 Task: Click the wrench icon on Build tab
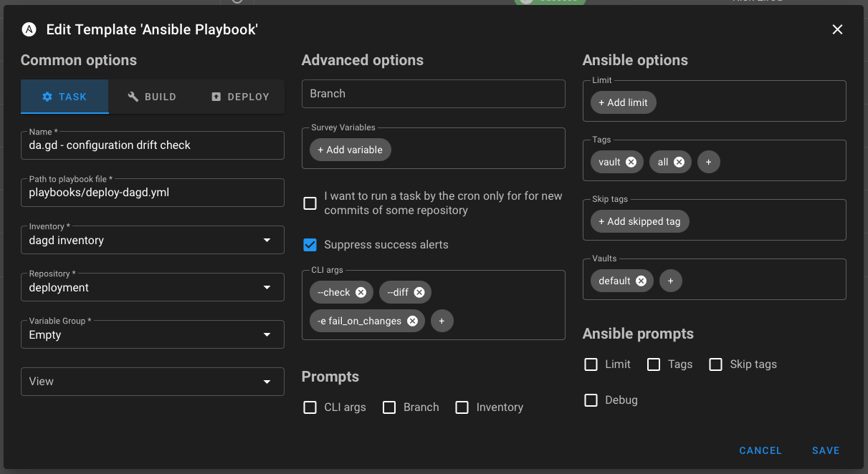click(133, 97)
